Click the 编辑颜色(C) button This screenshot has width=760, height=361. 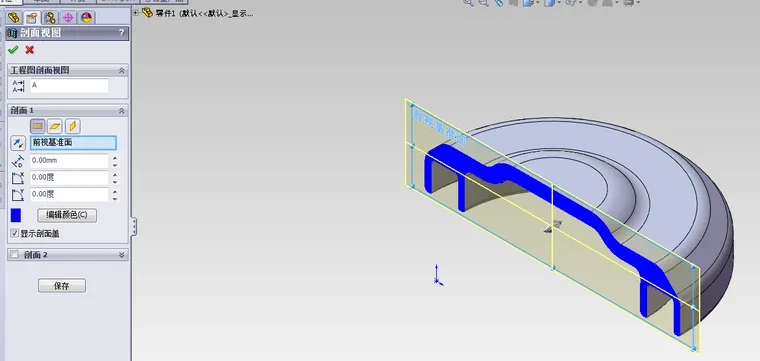(67, 215)
